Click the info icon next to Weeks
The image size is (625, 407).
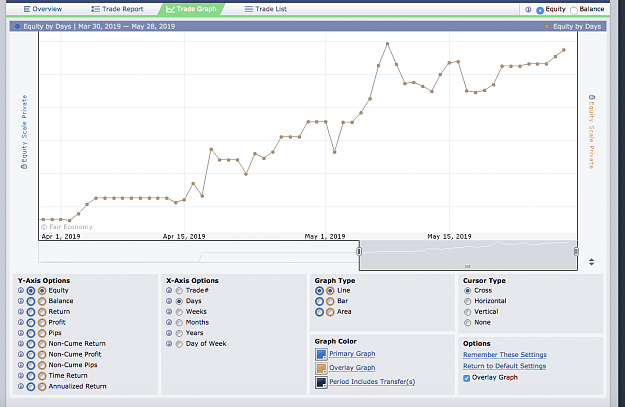tap(169, 312)
